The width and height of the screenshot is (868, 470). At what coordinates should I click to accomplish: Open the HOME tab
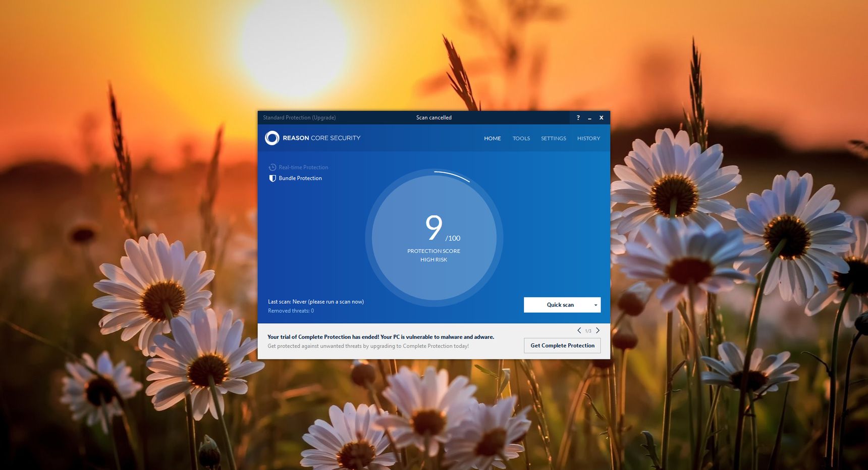(x=493, y=138)
